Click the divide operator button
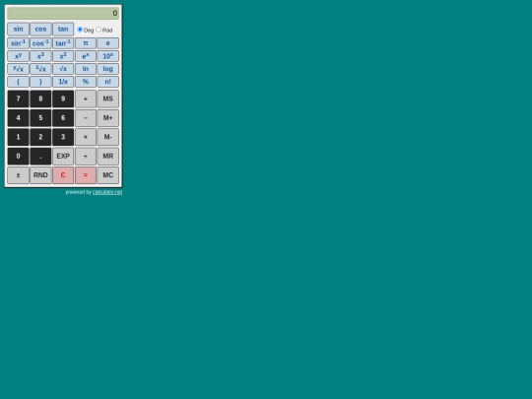 coord(86,156)
